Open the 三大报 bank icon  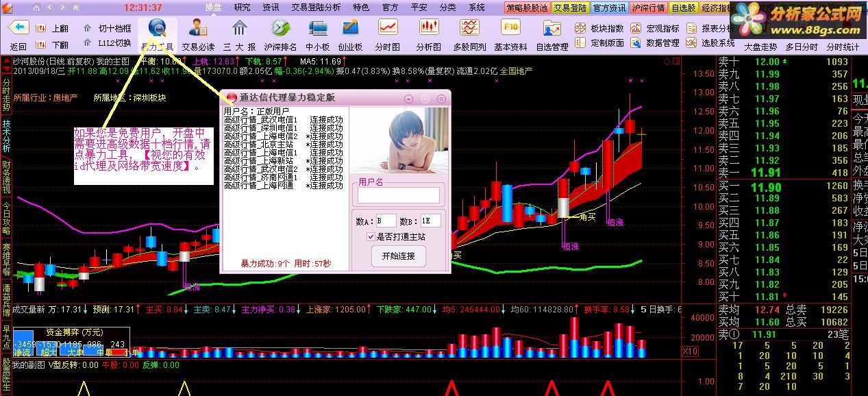(239, 28)
